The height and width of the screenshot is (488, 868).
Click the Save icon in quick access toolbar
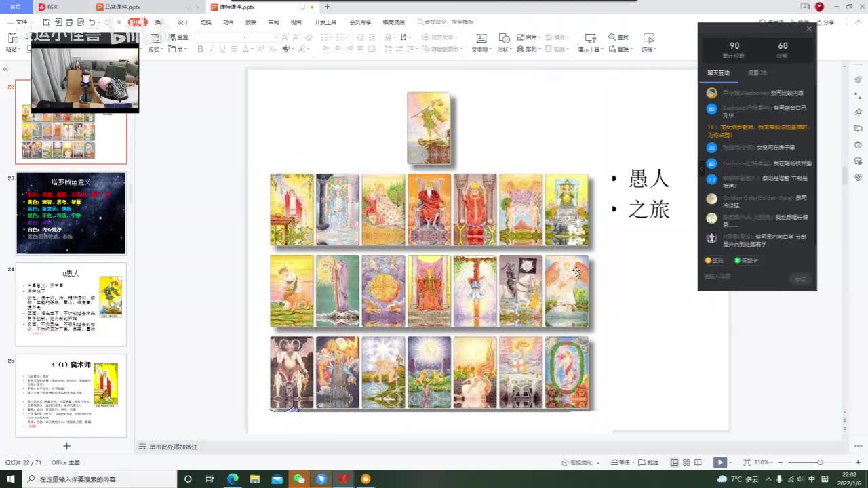coord(47,22)
